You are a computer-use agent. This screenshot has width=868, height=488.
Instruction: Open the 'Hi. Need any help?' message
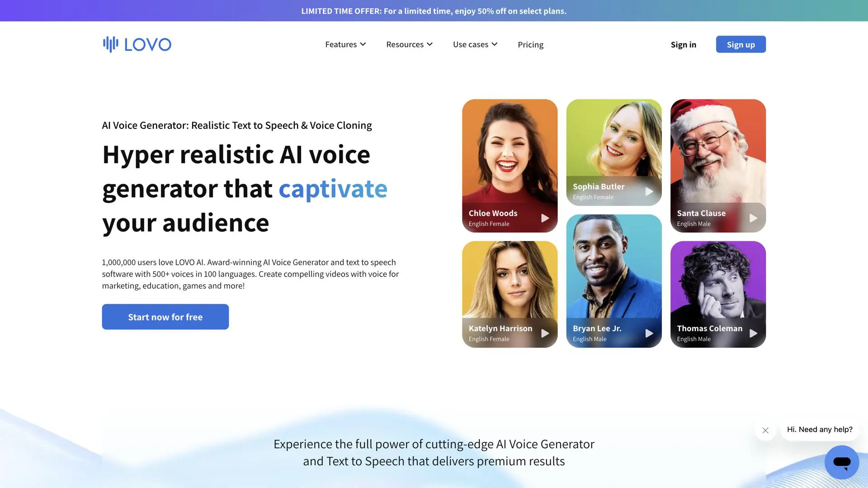[x=820, y=429]
